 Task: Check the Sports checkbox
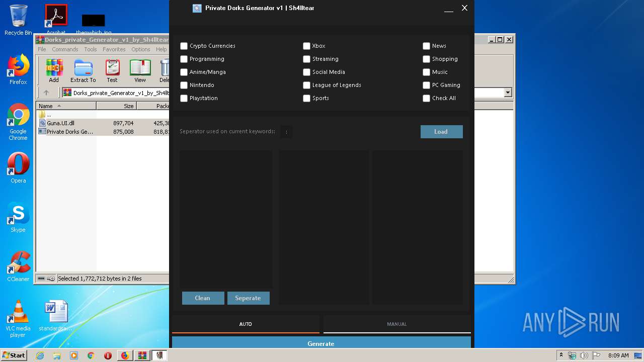click(x=307, y=98)
